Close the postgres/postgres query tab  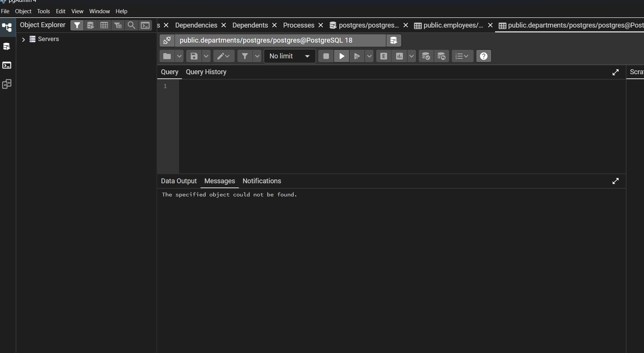coord(406,25)
